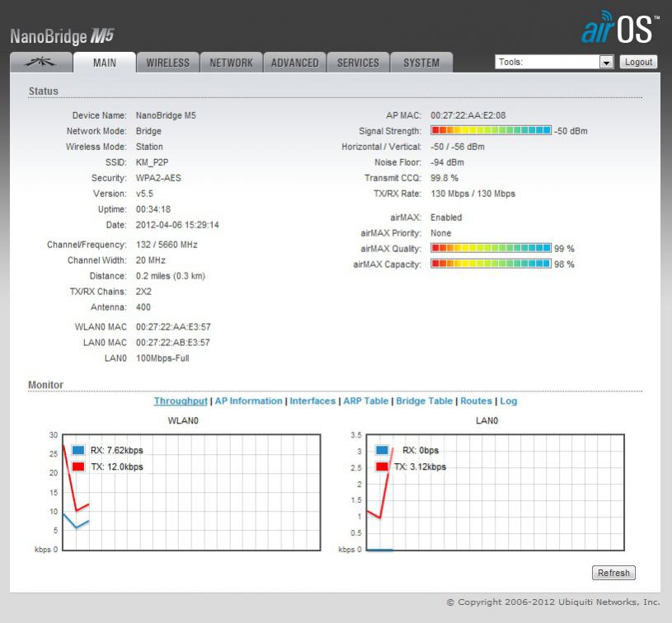
Task: Click the Security value WPA2-AES
Action: click(158, 178)
